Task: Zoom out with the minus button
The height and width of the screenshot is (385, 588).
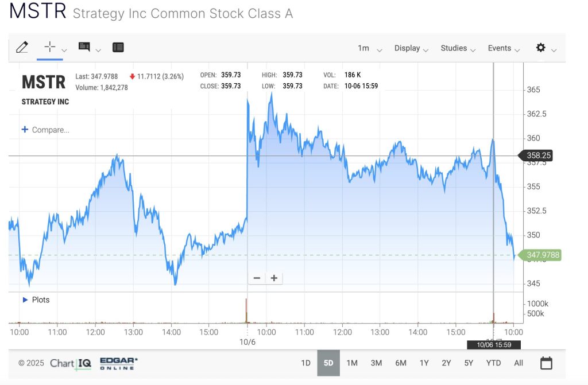Action: [x=257, y=278]
